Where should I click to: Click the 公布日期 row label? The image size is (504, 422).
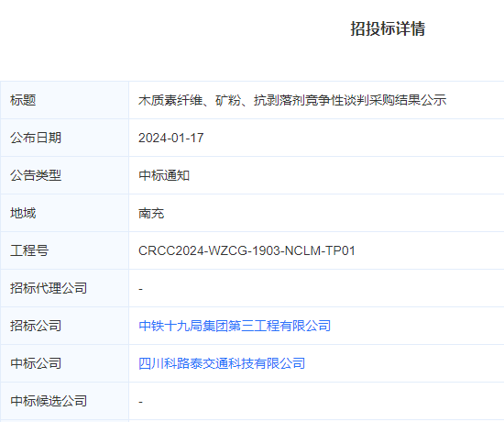coord(36,138)
